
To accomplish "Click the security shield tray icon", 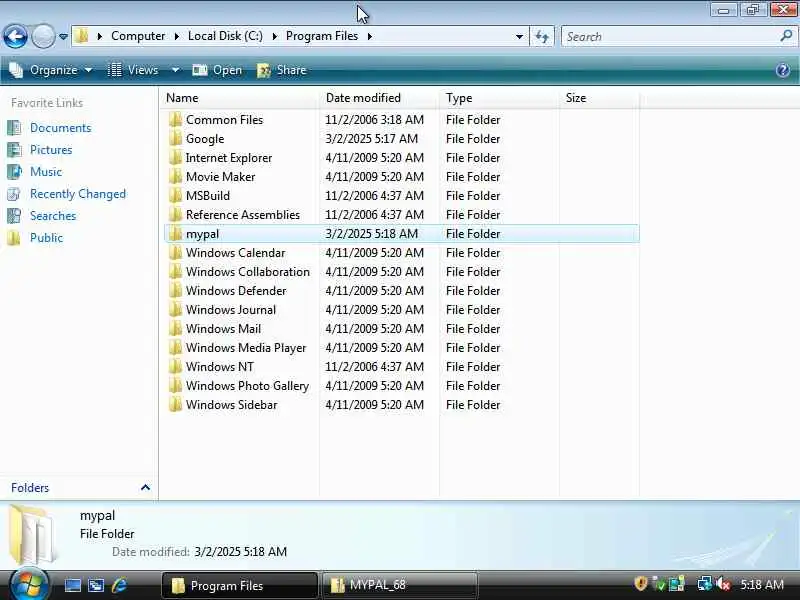I will click(x=641, y=584).
